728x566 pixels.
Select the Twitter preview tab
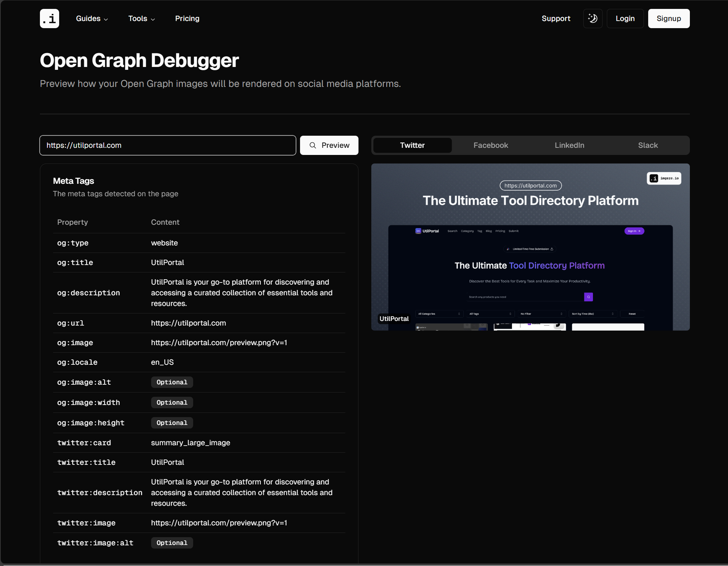click(412, 145)
